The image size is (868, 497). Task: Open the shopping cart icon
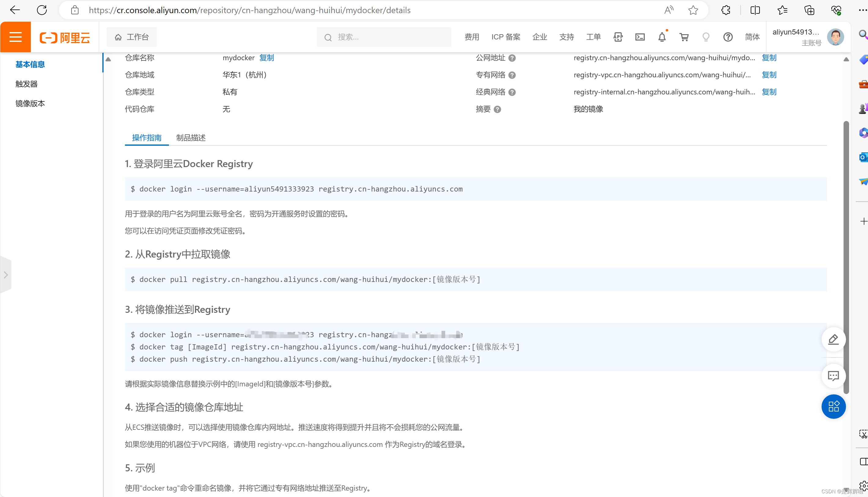[684, 37]
